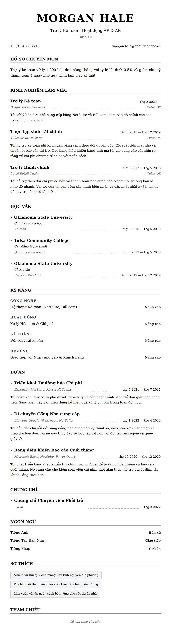Viewport: 171px width, 644px height.
Task: Click the Thực tập sinh Tài chính title
Action: pos(36,132)
